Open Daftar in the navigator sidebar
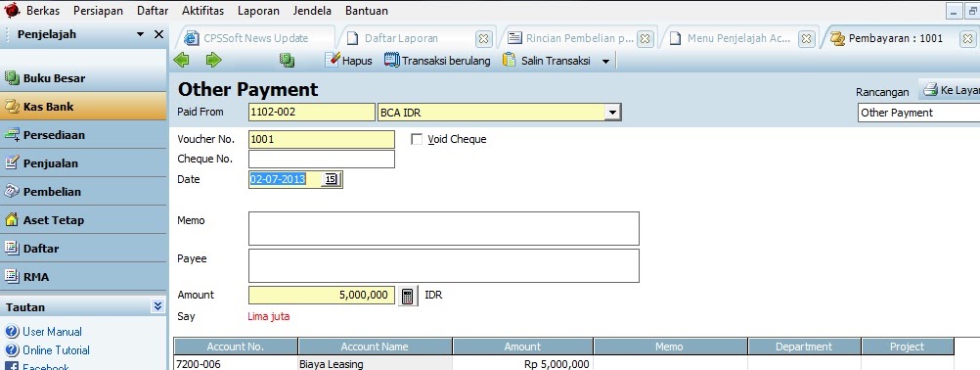 (x=83, y=248)
